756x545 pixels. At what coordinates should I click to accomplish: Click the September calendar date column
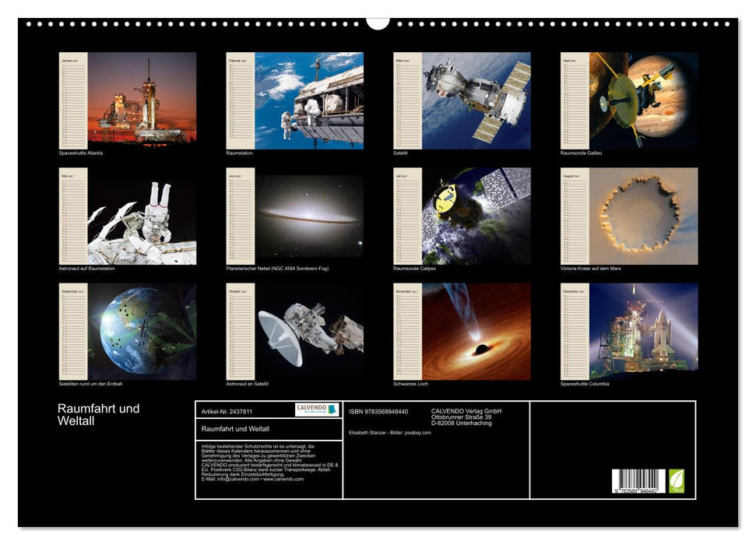tap(73, 332)
